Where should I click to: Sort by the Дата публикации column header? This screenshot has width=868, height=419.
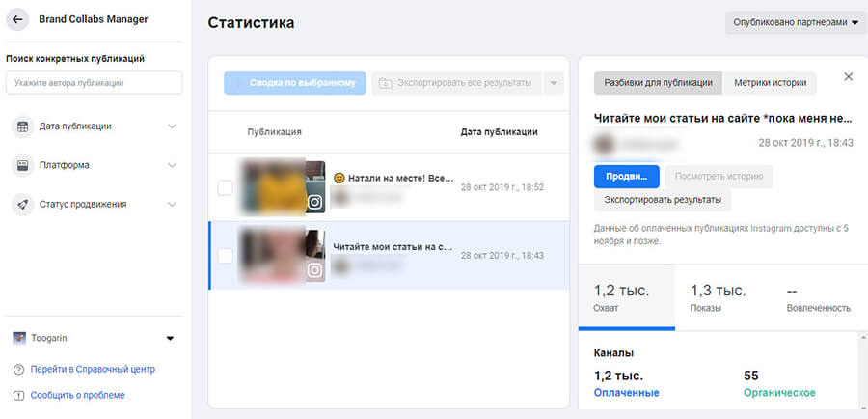(x=499, y=132)
